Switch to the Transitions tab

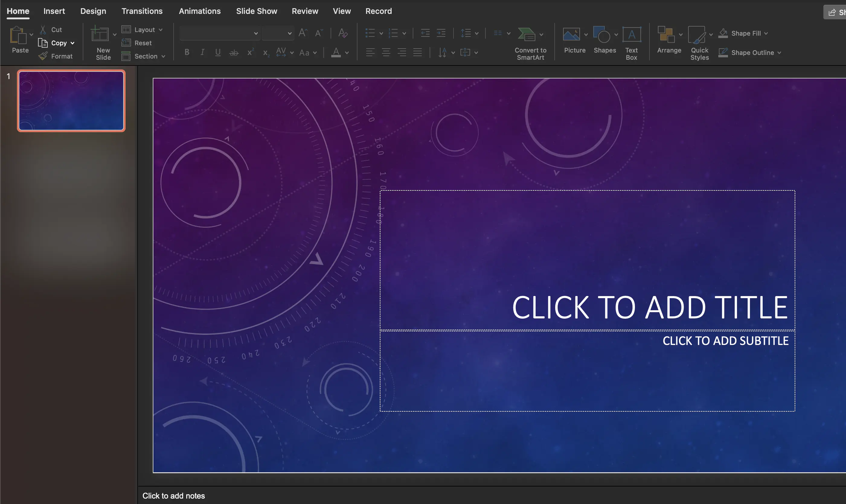pos(142,11)
